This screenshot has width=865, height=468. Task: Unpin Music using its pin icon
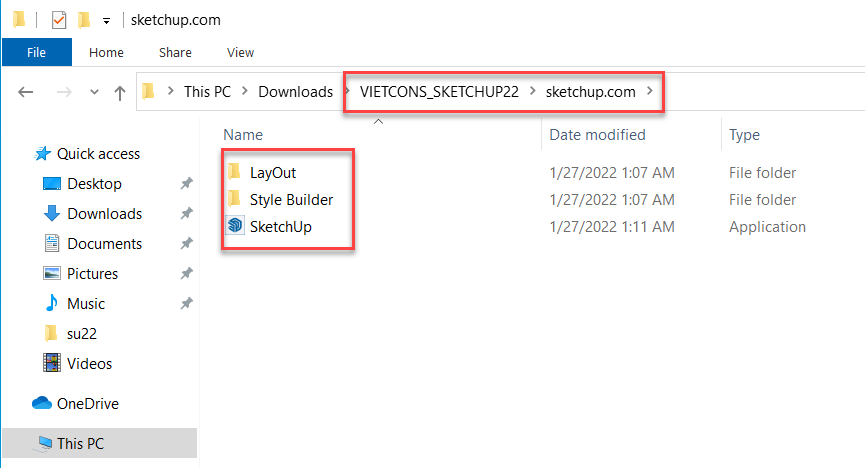186,304
